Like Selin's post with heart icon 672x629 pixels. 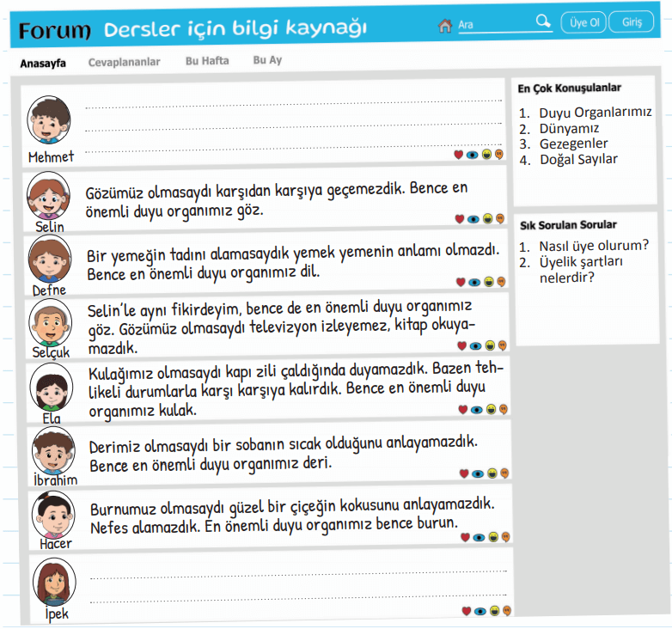[x=460, y=219]
